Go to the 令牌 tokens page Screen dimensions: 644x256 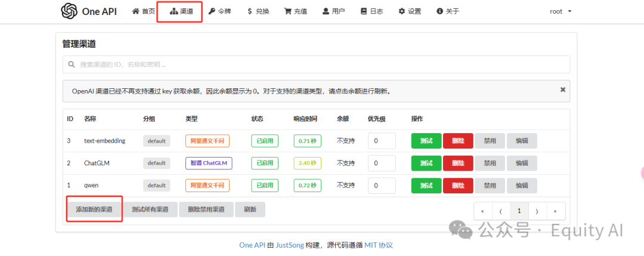point(219,11)
